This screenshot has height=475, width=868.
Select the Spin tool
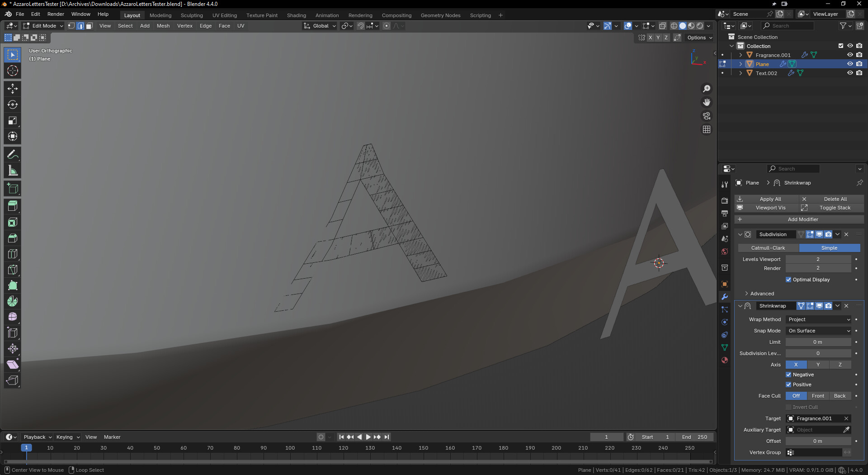tap(13, 301)
